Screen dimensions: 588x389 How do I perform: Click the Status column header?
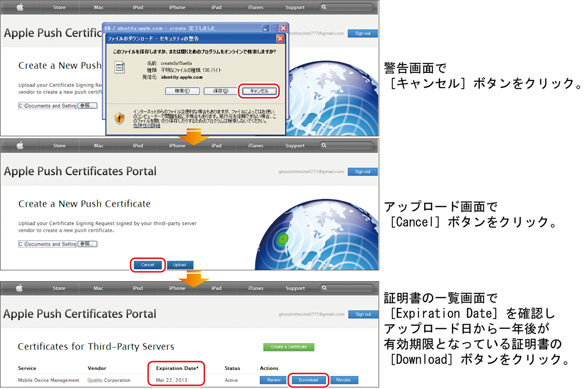(232, 368)
